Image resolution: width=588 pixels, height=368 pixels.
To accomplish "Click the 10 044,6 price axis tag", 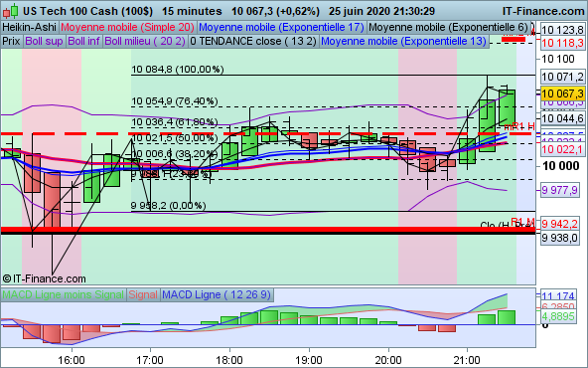I will click(x=562, y=118).
